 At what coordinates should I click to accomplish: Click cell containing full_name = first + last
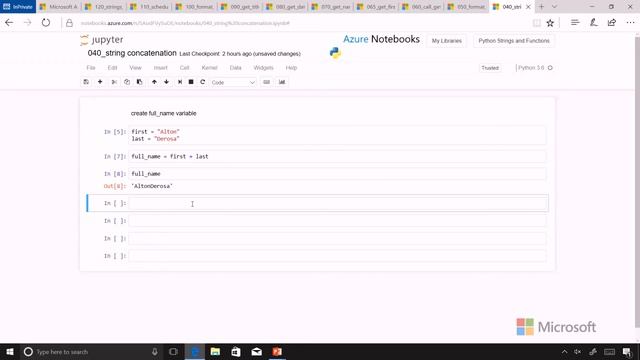337,156
